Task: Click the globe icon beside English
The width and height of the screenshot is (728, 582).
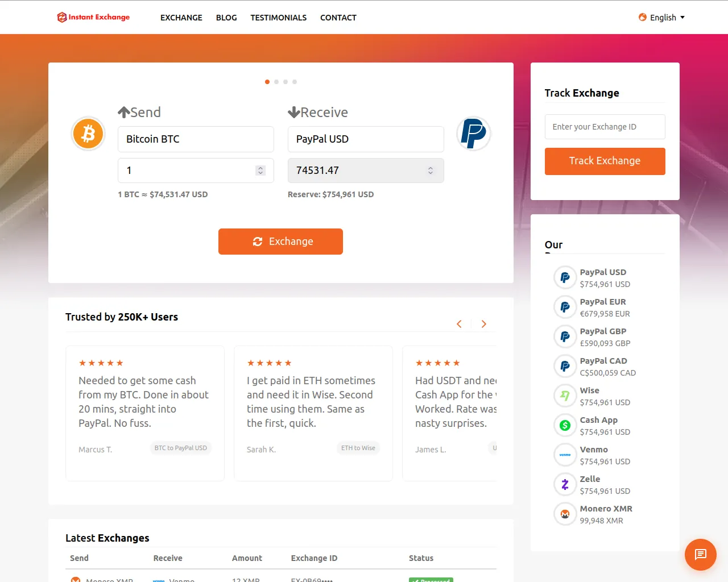Action: point(643,17)
